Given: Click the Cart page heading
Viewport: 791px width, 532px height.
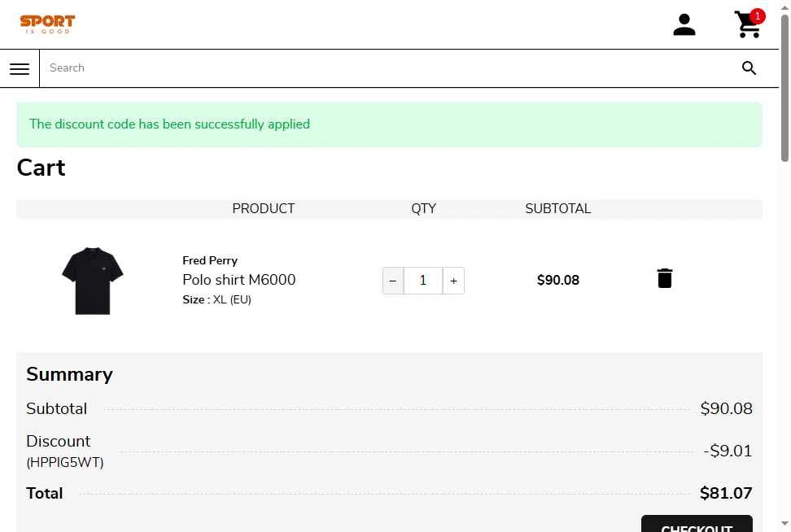Looking at the screenshot, I should click(41, 168).
